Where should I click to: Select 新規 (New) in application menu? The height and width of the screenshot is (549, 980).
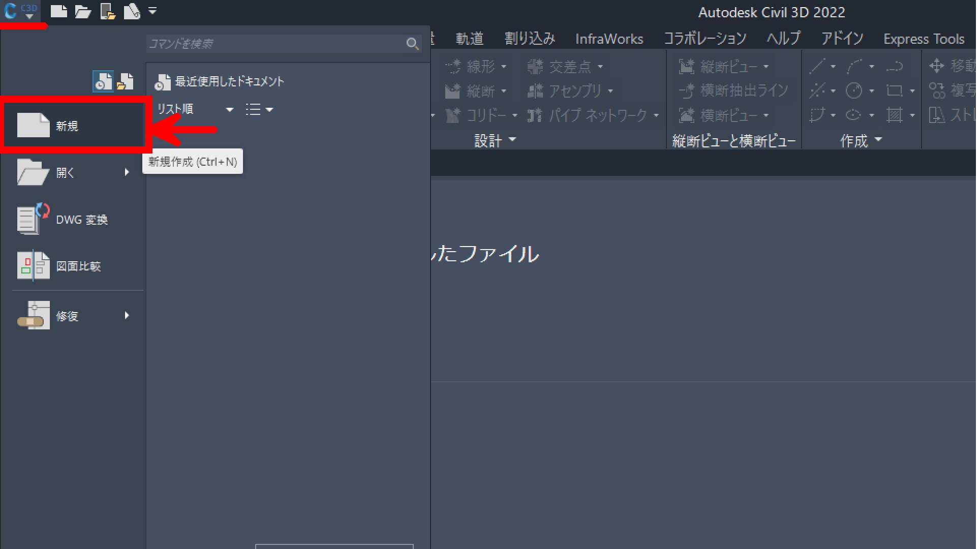click(x=75, y=126)
